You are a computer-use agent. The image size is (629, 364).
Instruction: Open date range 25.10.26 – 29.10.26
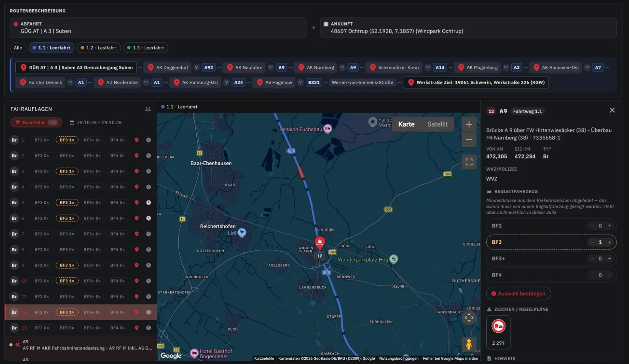pos(96,123)
